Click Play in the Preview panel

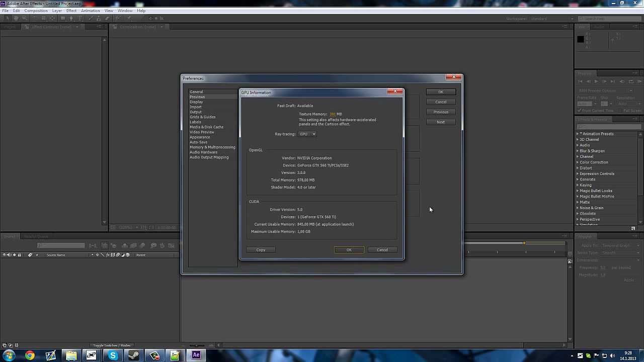(597, 81)
